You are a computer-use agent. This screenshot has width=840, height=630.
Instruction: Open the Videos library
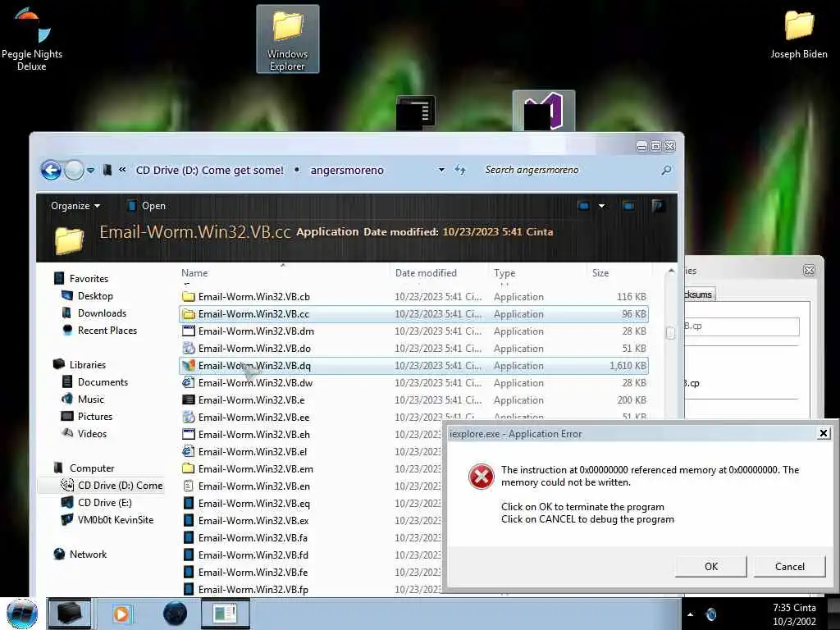pyautogui.click(x=84, y=433)
